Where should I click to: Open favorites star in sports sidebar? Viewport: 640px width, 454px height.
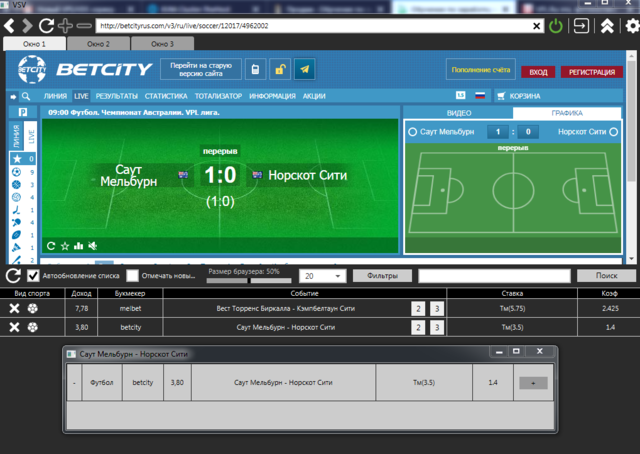pos(17,159)
